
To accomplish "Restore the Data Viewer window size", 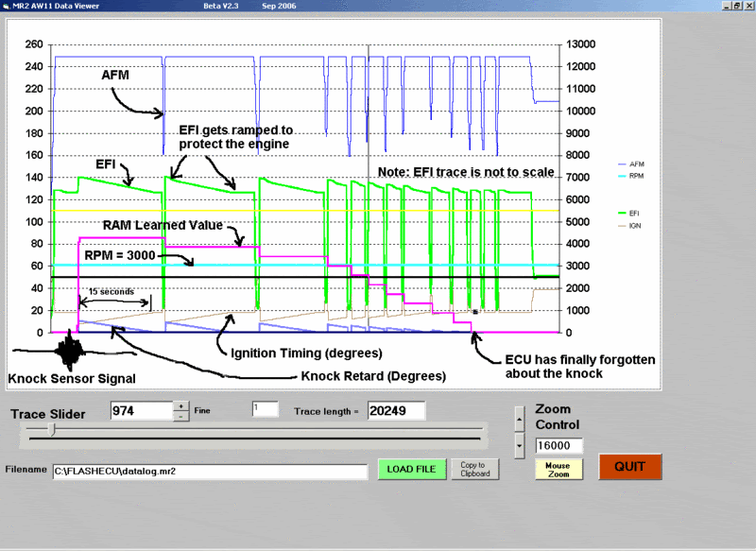I will (737, 6).
